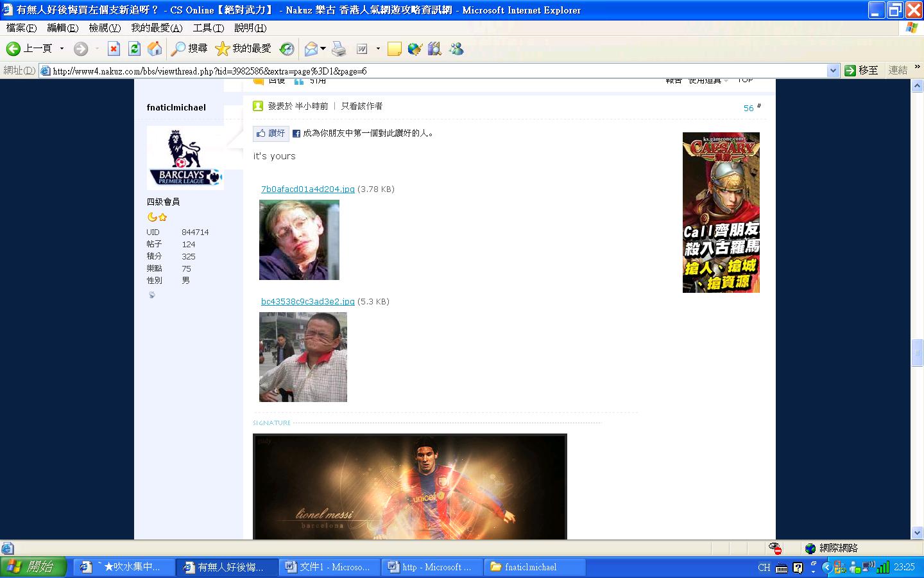The image size is (924, 578).
Task: Open the 編輯(E) menu
Action: 62,28
